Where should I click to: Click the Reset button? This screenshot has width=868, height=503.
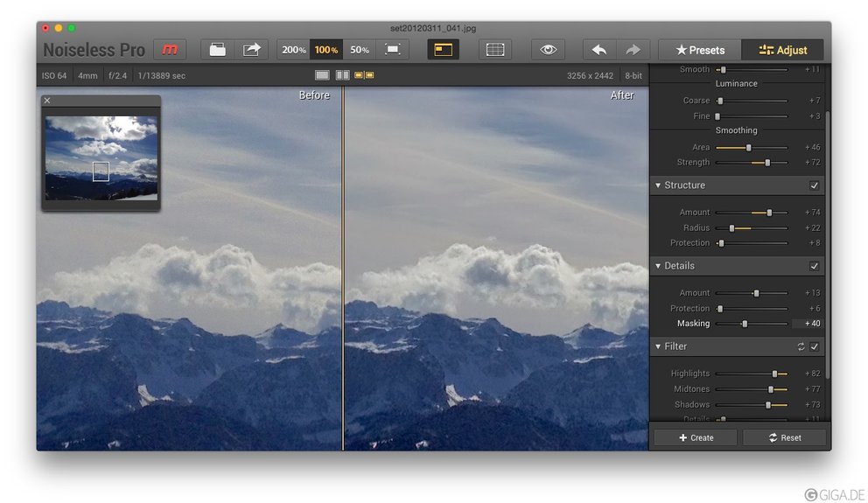coord(784,437)
